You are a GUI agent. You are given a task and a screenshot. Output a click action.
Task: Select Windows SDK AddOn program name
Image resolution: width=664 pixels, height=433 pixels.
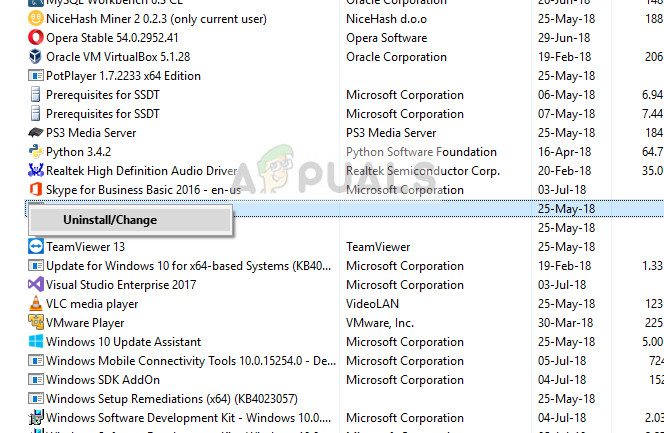click(x=103, y=380)
